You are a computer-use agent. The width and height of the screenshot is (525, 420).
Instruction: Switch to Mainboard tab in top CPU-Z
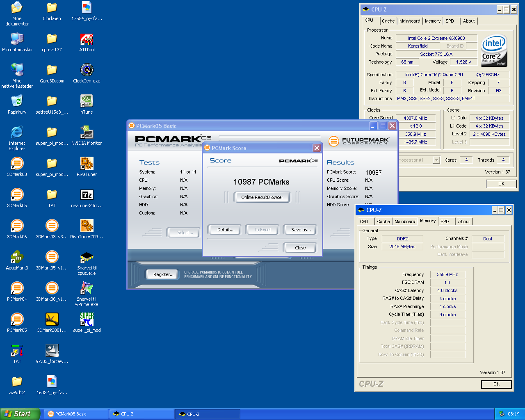tap(410, 21)
